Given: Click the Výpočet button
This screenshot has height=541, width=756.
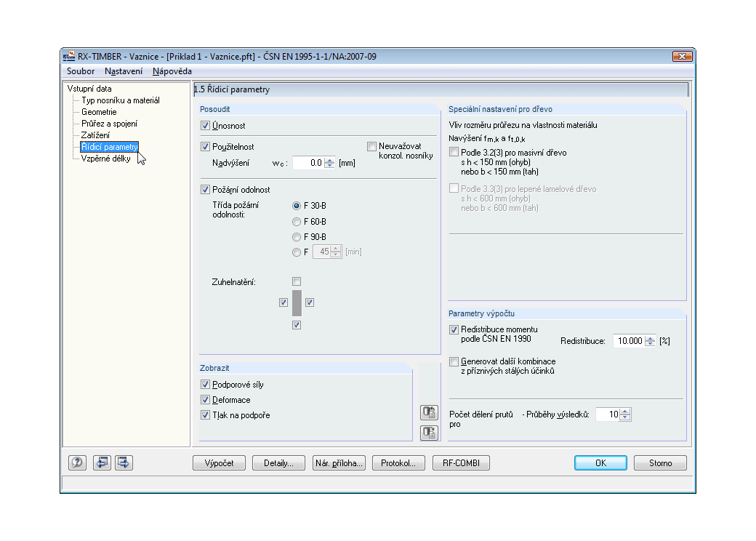Looking at the screenshot, I should (x=219, y=462).
